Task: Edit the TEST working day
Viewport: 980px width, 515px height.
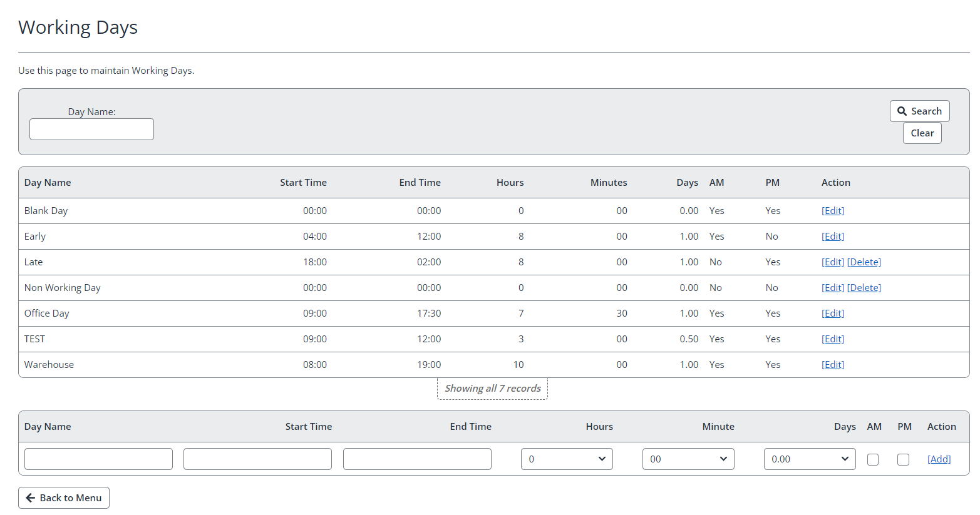Action: [832, 339]
